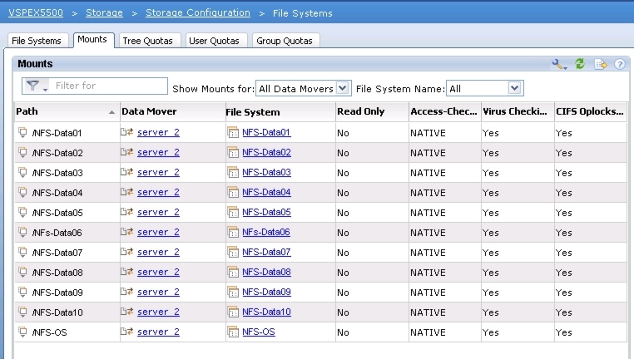The height and width of the screenshot is (364, 634).
Task: Click the file system icon beside NFS-Data01
Action: point(233,132)
